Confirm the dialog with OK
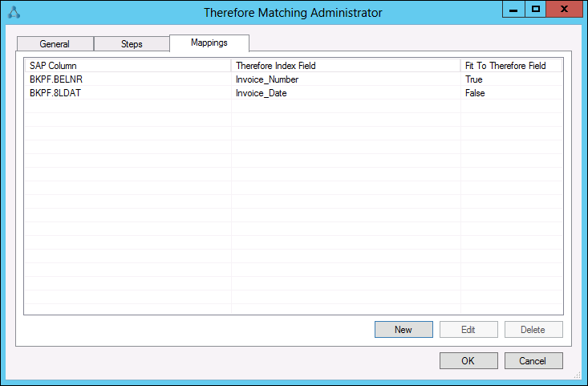Image resolution: width=588 pixels, height=386 pixels. click(x=468, y=361)
